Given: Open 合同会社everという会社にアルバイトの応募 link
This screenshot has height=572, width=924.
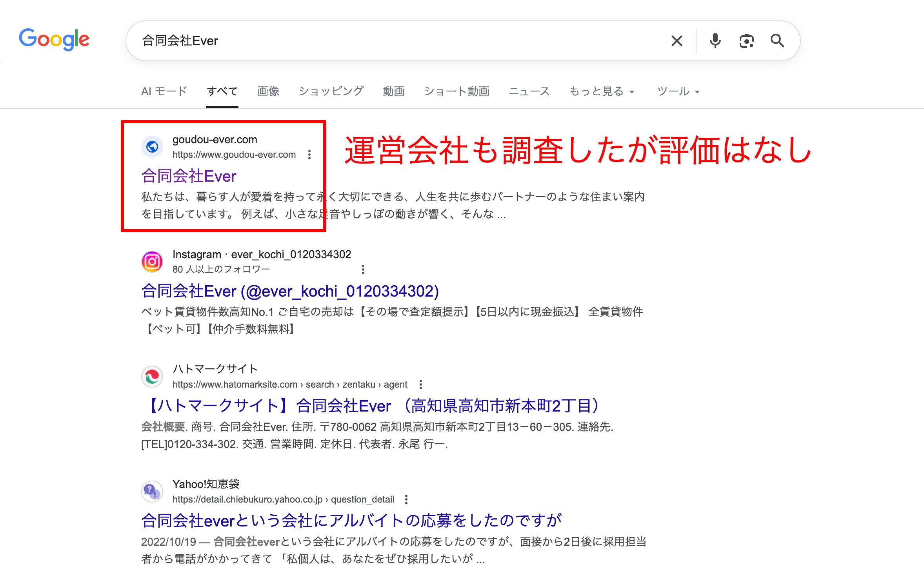Looking at the screenshot, I should point(351,521).
